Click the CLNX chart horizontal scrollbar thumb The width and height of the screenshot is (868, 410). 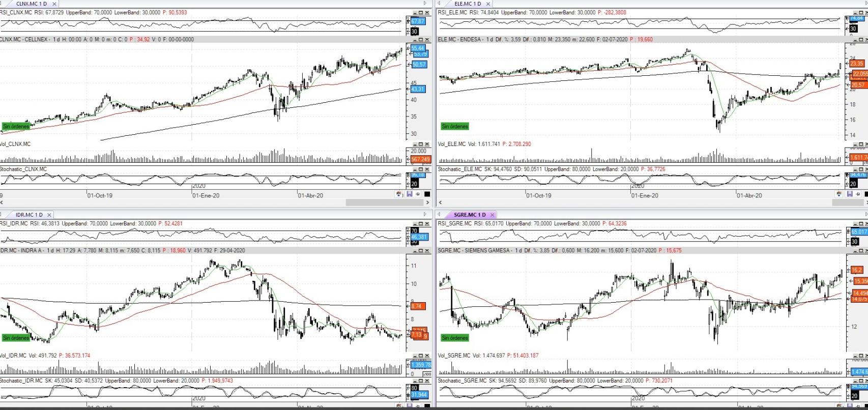click(385, 202)
